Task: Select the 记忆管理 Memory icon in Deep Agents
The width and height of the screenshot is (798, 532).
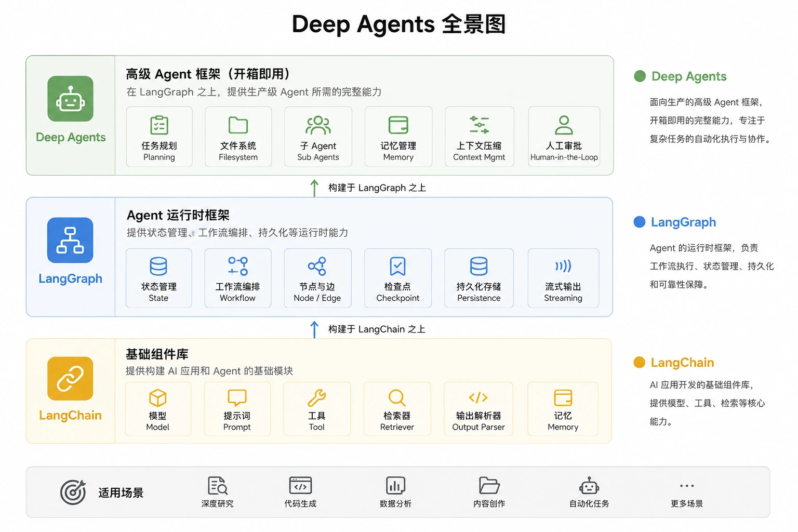Action: tap(398, 125)
